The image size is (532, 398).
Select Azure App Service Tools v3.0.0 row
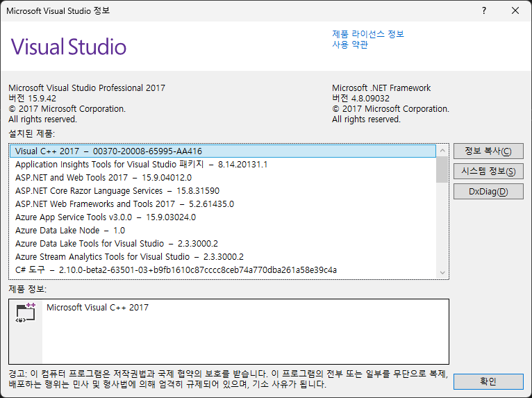pos(223,217)
